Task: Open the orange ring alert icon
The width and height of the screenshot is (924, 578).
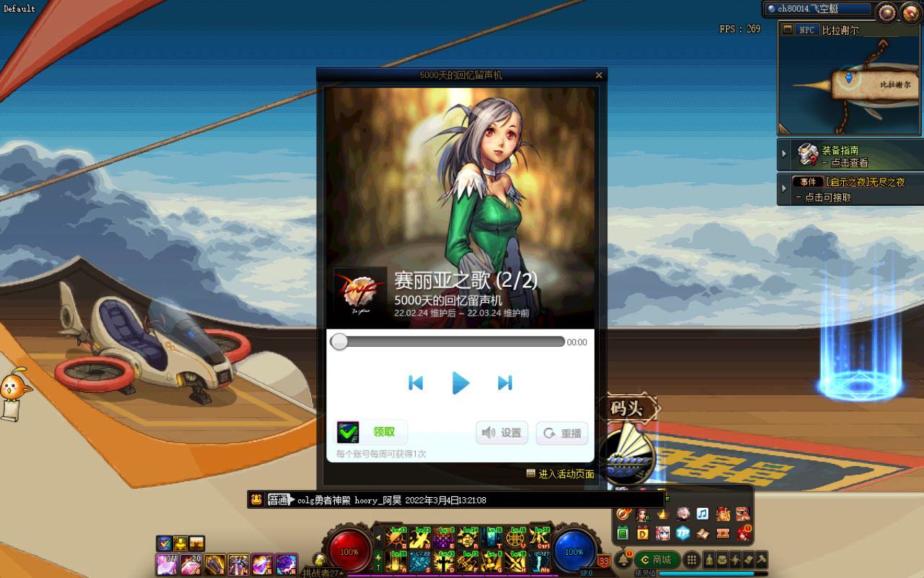Action: 622,514
